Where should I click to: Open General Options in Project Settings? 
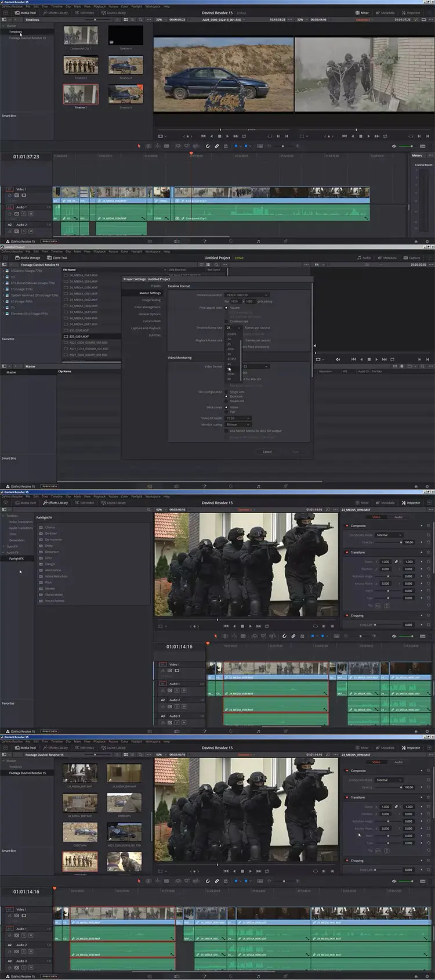[x=150, y=314]
